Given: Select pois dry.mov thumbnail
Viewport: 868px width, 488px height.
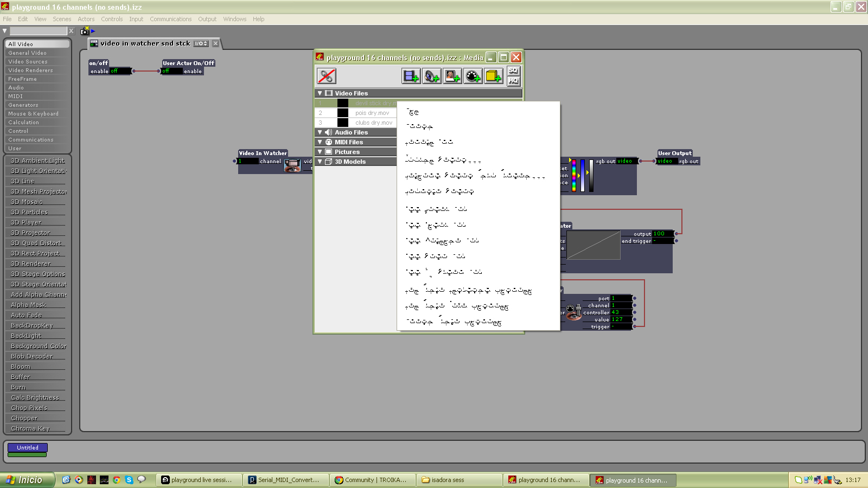Looking at the screenshot, I should coord(343,113).
